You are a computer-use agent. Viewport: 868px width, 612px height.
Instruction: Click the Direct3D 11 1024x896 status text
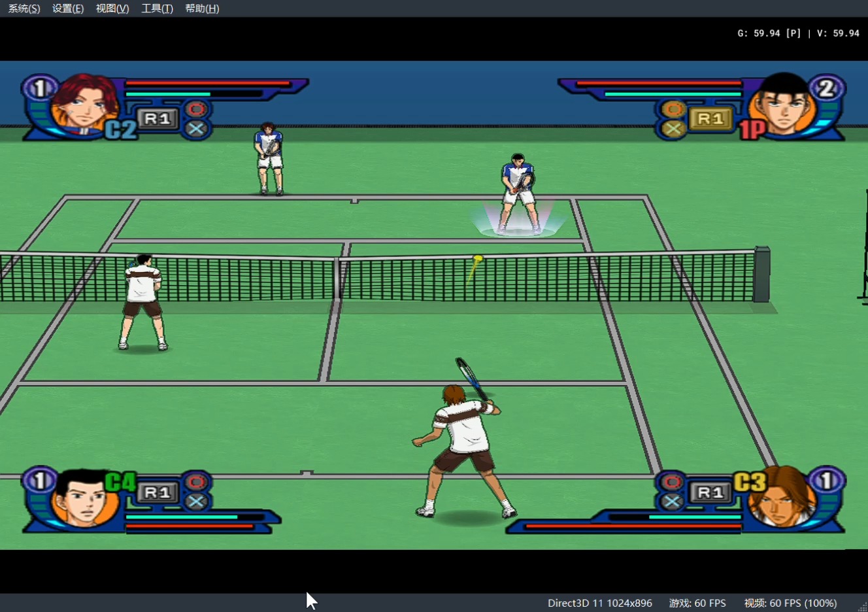tap(600, 603)
